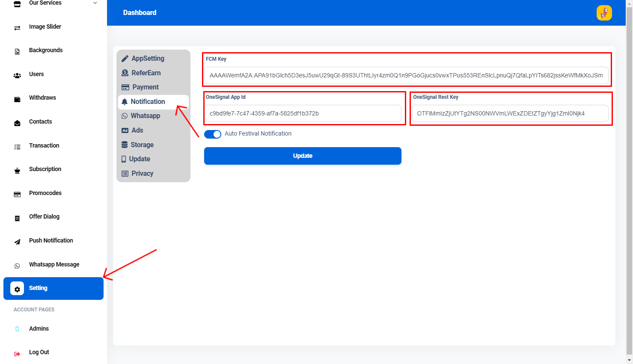The width and height of the screenshot is (633, 364).
Task: Open the AppSetting tab
Action: pyautogui.click(x=153, y=59)
